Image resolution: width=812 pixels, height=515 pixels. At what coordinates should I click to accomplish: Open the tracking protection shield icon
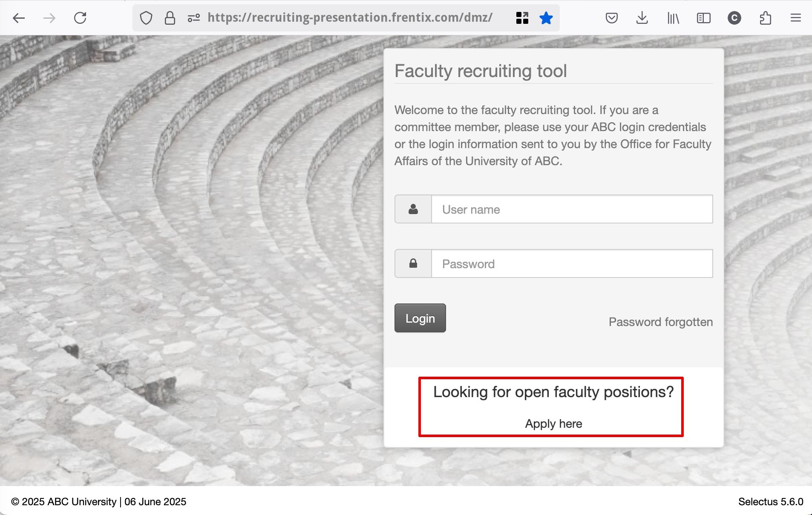tap(146, 18)
